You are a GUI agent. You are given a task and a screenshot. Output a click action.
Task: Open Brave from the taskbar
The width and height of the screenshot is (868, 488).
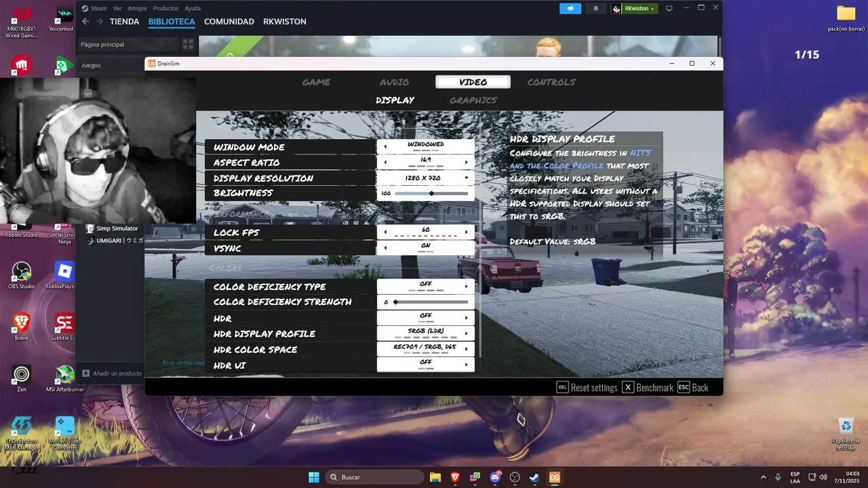point(455,477)
